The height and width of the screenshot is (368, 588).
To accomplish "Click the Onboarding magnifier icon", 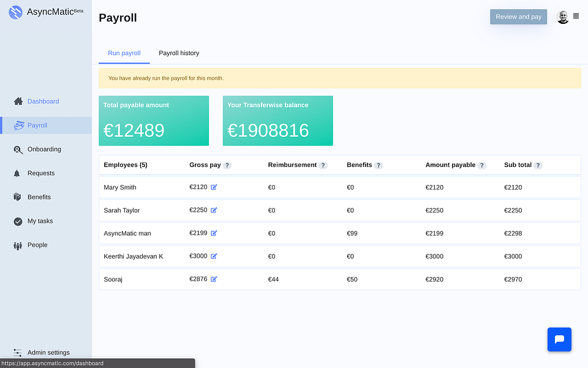I will (x=18, y=150).
